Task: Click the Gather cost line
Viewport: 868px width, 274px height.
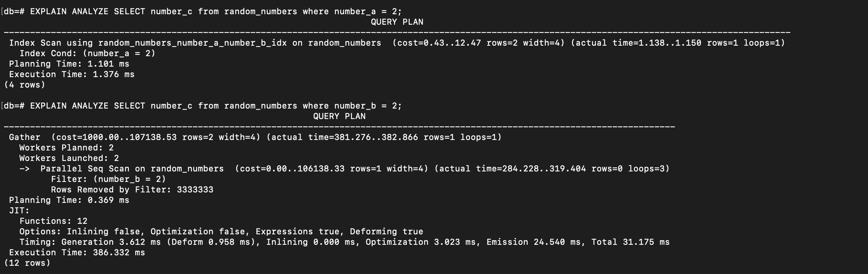Action: click(255, 137)
